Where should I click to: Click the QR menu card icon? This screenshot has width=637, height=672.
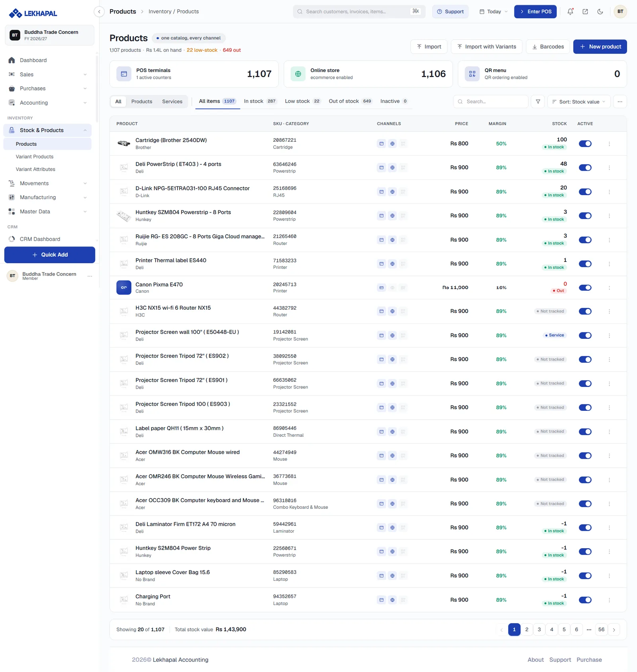tap(472, 74)
